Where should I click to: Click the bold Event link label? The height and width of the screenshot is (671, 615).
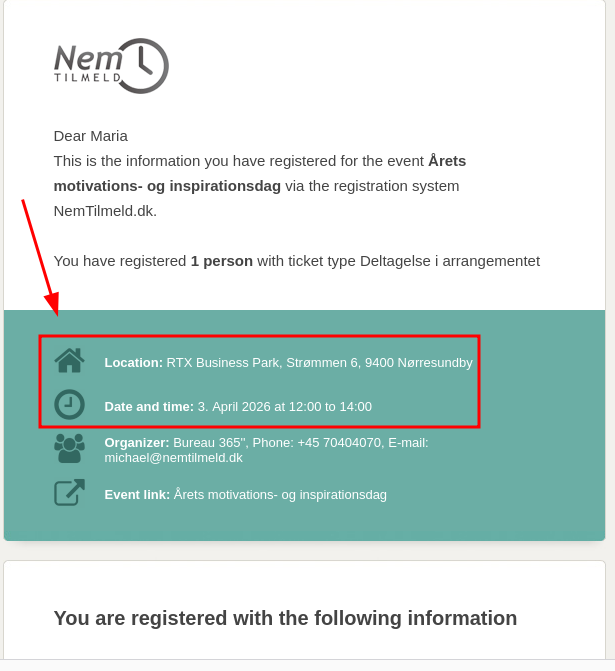pos(137,494)
